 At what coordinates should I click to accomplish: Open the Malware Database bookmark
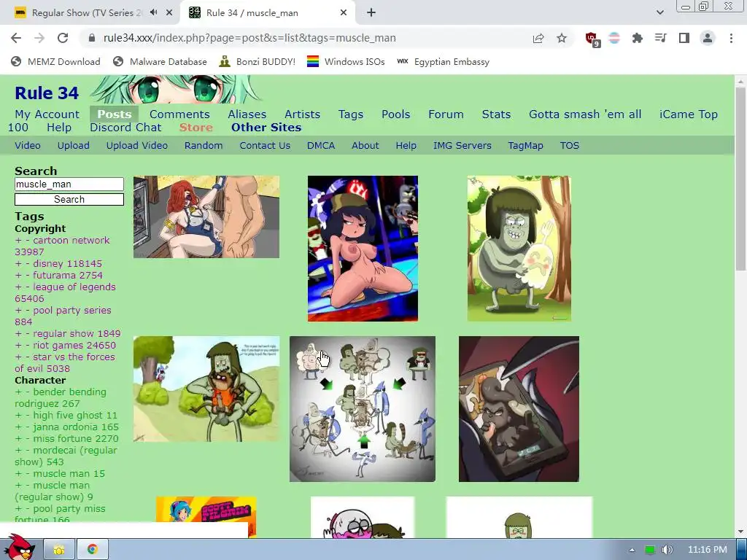point(160,61)
